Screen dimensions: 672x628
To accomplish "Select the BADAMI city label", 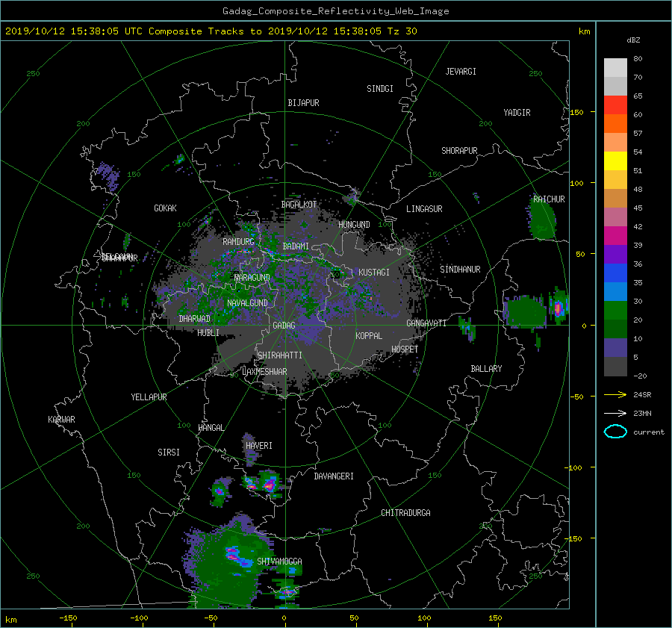I will tap(296, 246).
